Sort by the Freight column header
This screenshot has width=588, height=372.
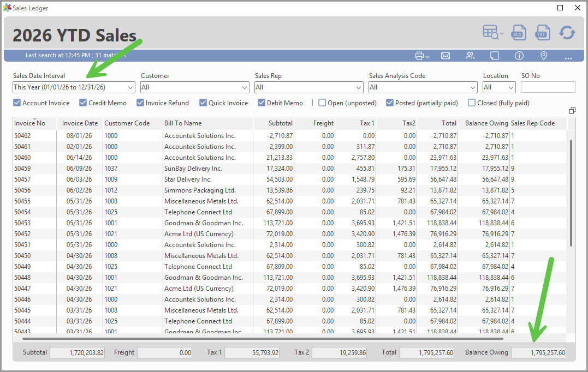point(314,123)
